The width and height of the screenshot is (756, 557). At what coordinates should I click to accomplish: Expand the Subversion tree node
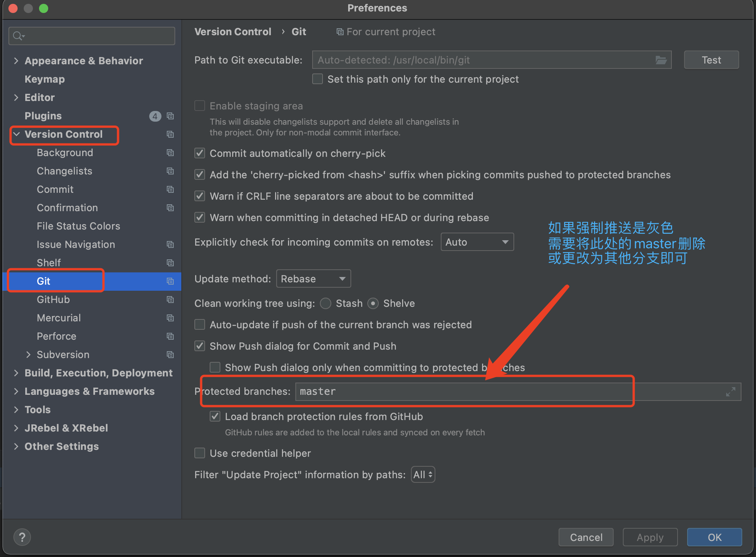coord(28,355)
